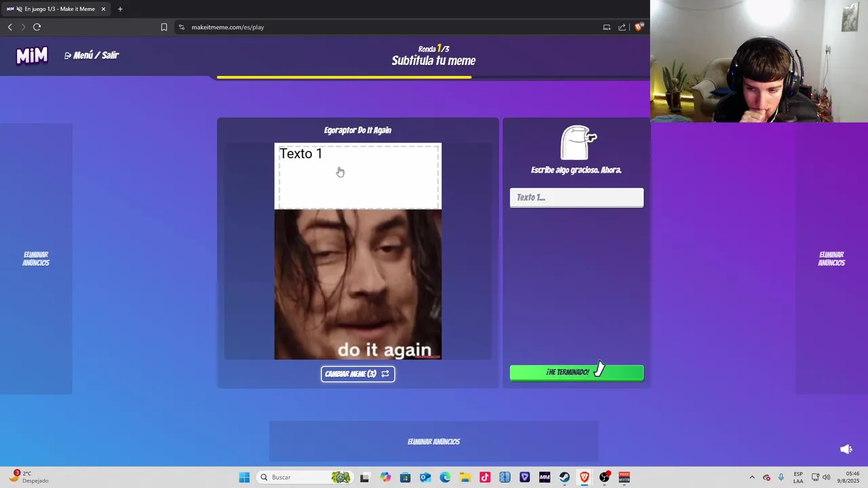Click the microphone tray icon
868x488 pixels.
pyautogui.click(x=781, y=477)
